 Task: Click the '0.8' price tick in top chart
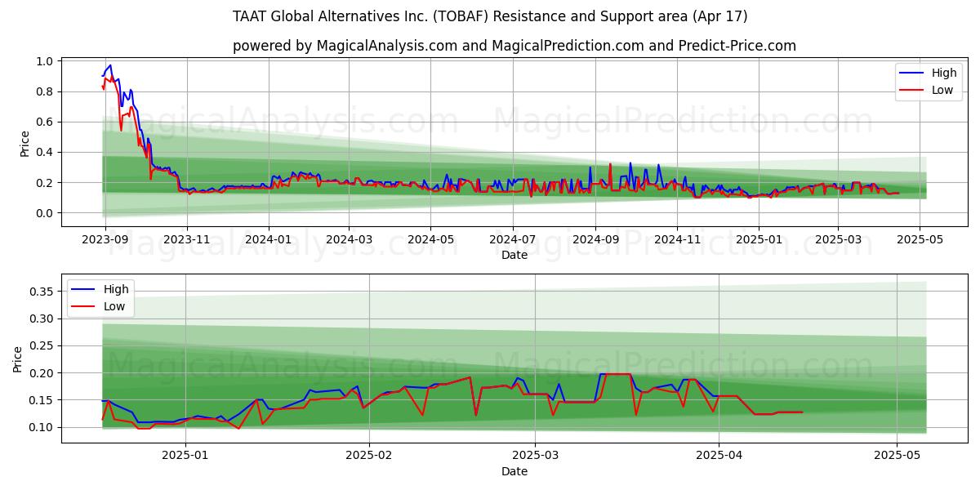[45, 91]
